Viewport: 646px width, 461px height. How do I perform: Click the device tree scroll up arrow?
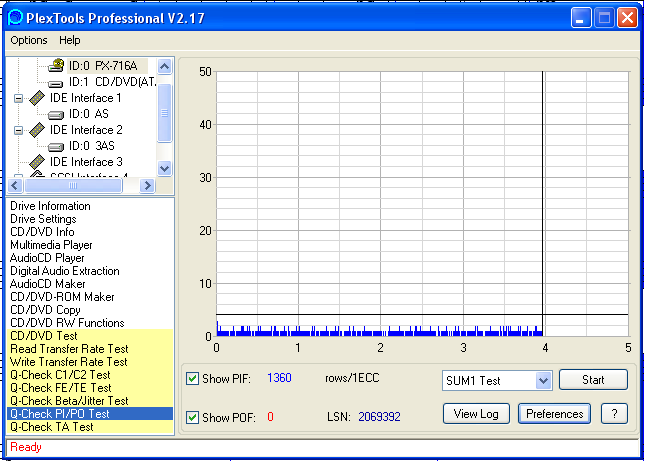[164, 66]
